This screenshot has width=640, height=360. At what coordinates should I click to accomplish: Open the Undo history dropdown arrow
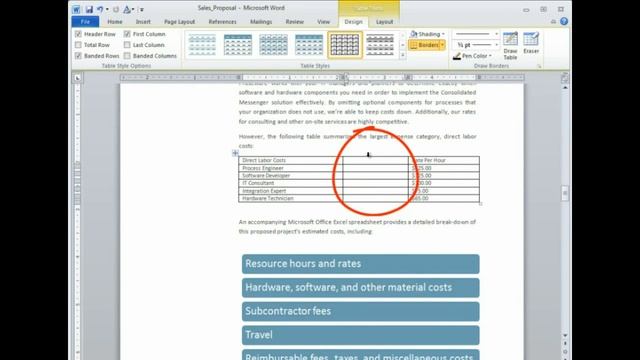[x=107, y=9]
